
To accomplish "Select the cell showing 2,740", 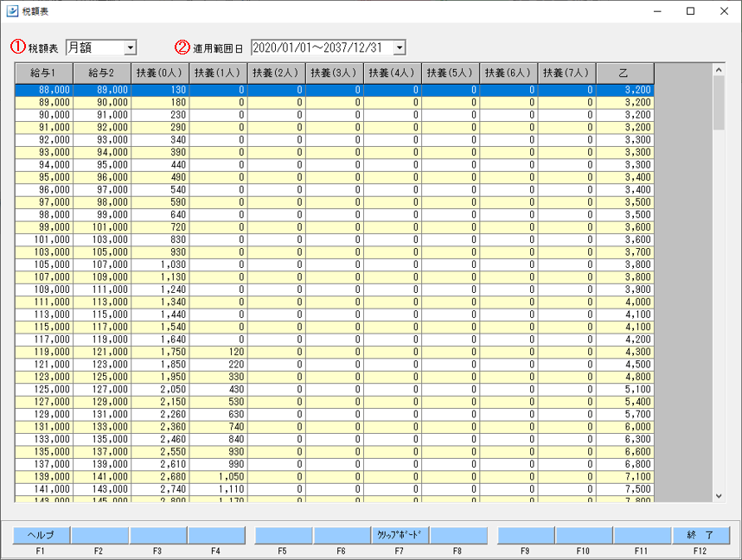I will [160, 489].
